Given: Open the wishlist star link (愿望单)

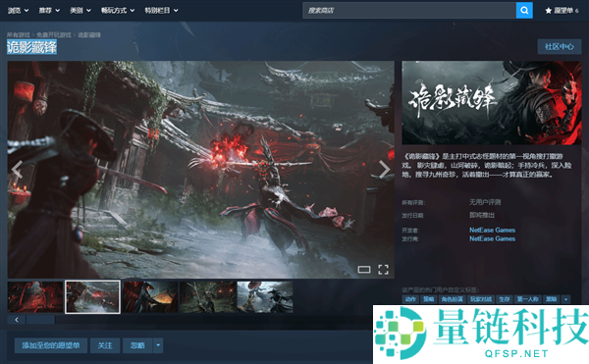Looking at the screenshot, I should click(562, 11).
